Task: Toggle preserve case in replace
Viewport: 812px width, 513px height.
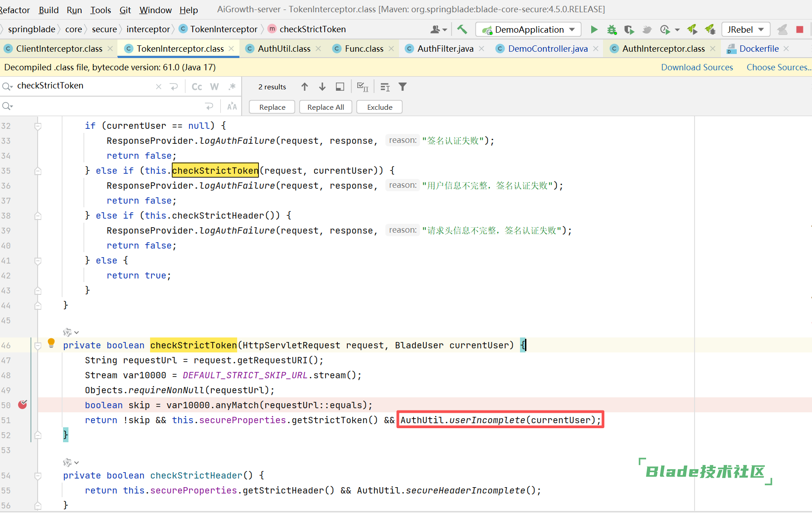Action: [232, 106]
